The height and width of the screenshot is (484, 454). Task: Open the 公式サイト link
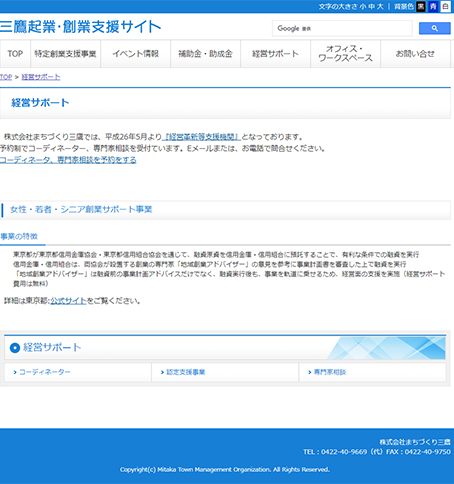pyautogui.click(x=68, y=301)
